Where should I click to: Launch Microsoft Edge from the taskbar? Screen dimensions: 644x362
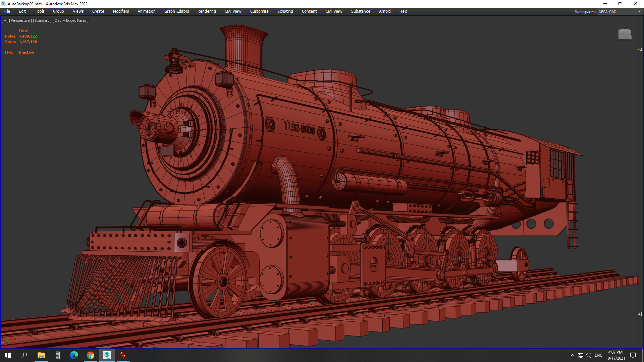[x=74, y=355]
